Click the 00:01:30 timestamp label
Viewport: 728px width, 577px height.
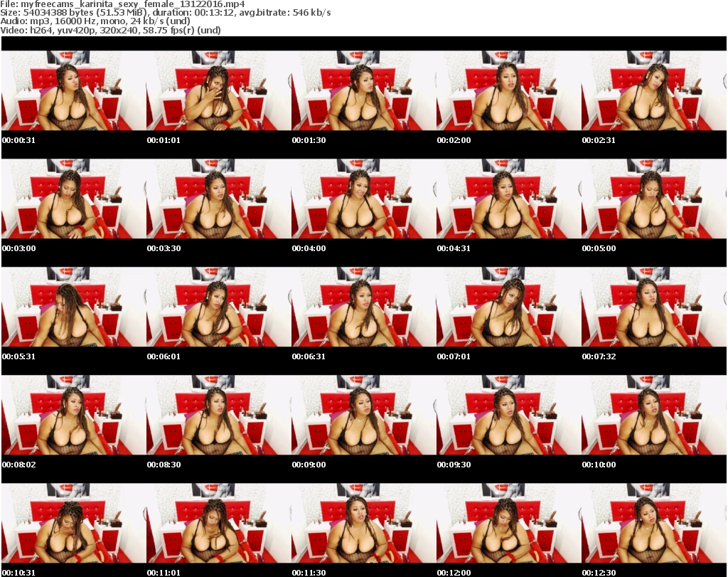(309, 140)
